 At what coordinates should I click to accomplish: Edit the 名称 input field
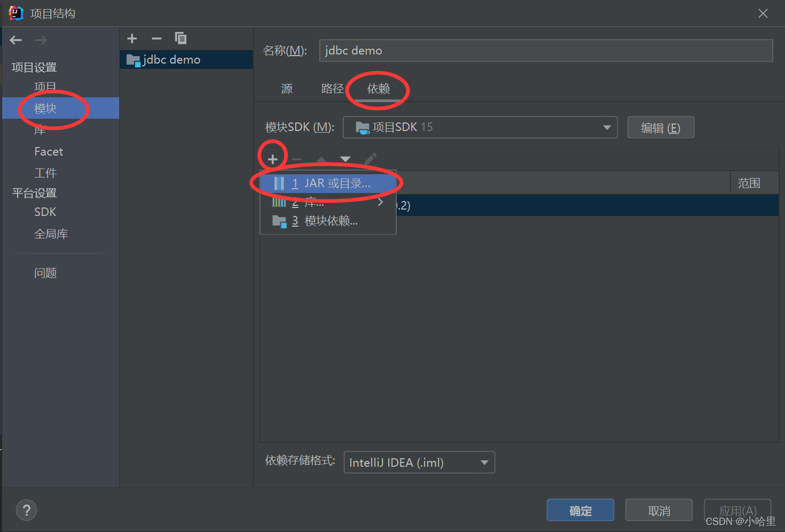pos(546,50)
